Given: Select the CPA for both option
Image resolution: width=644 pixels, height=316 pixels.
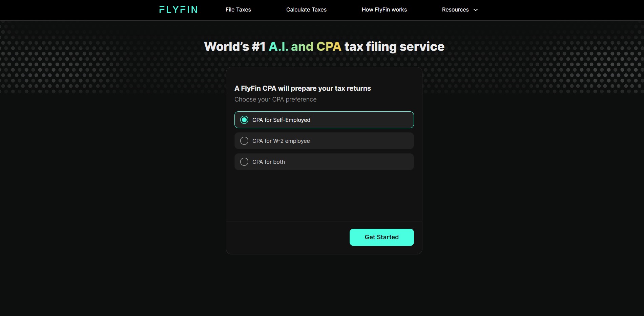Looking at the screenshot, I should (324, 162).
